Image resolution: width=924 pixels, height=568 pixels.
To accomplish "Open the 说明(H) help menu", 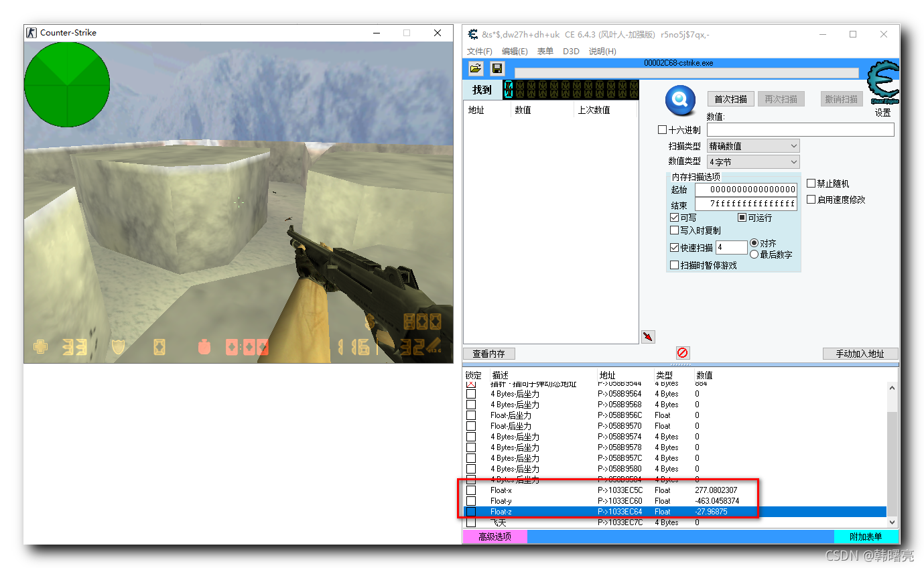I will point(602,52).
